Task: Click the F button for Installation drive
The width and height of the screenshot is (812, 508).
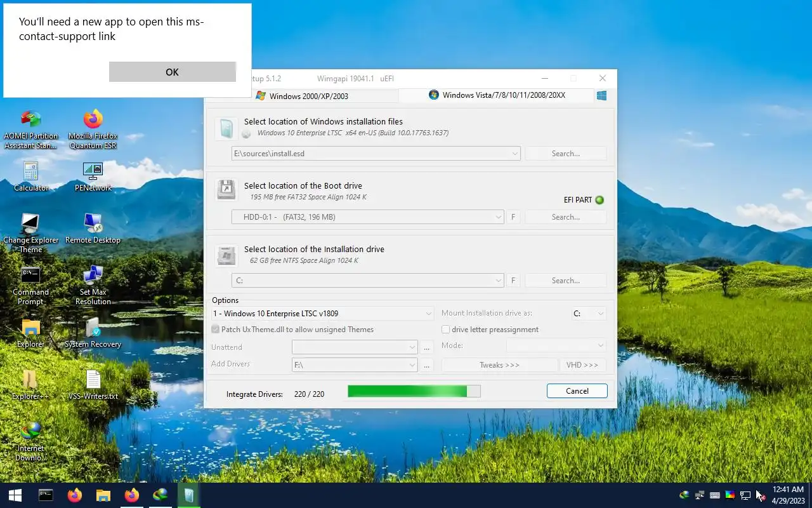Action: tap(513, 281)
